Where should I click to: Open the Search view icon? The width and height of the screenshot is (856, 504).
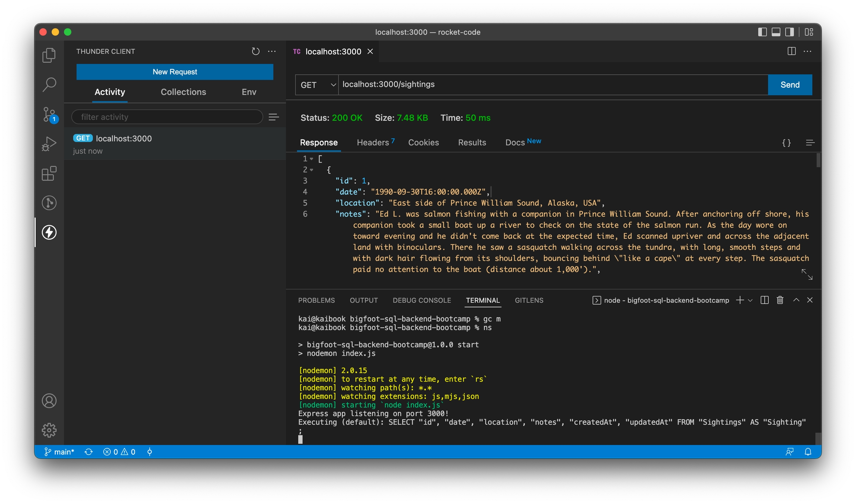coord(49,85)
